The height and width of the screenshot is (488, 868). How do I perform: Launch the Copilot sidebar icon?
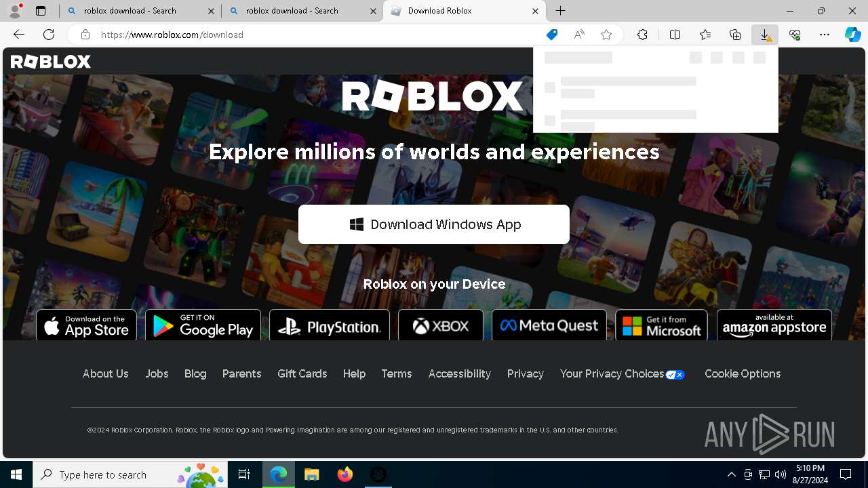[852, 35]
